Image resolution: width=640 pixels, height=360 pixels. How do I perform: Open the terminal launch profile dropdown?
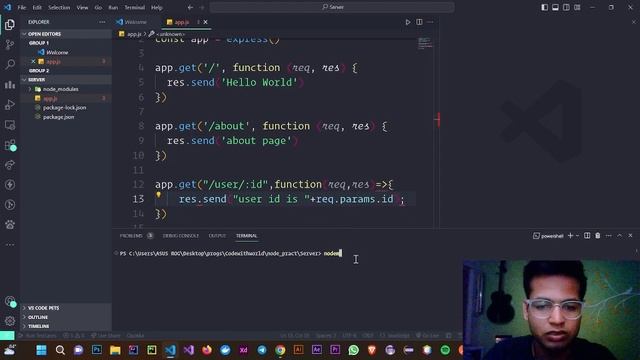click(x=577, y=236)
